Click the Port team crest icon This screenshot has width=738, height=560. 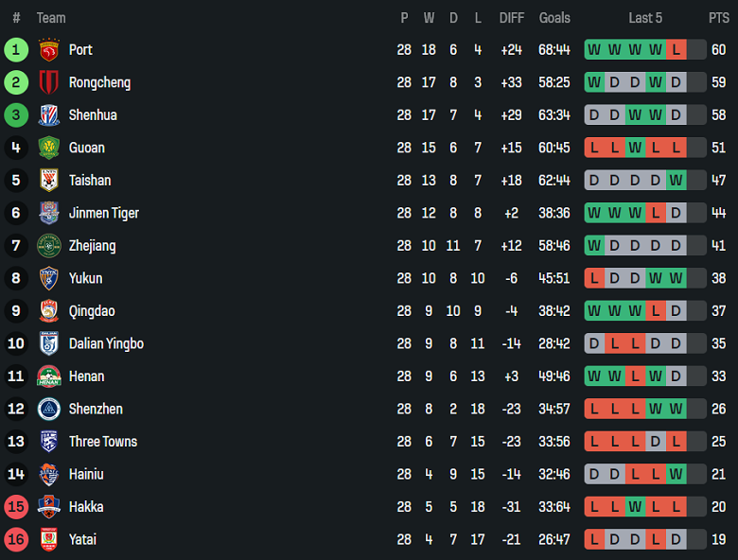tap(49, 50)
